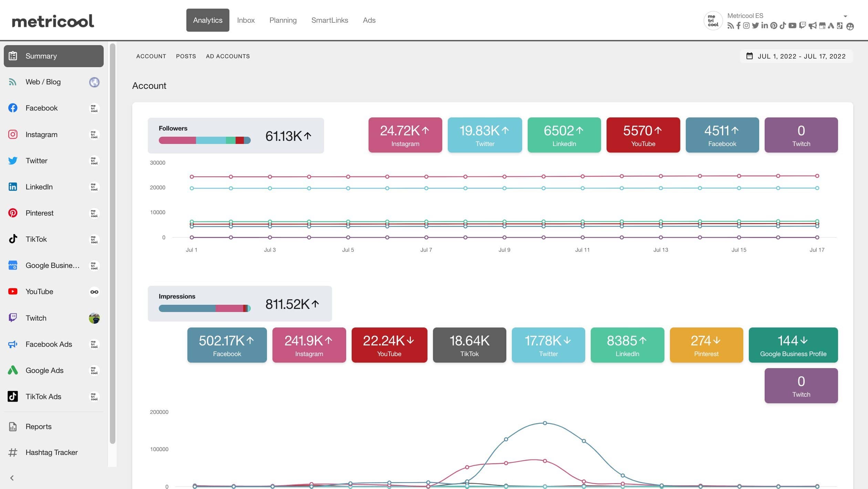
Task: Switch to the Posts tab
Action: [x=186, y=56]
